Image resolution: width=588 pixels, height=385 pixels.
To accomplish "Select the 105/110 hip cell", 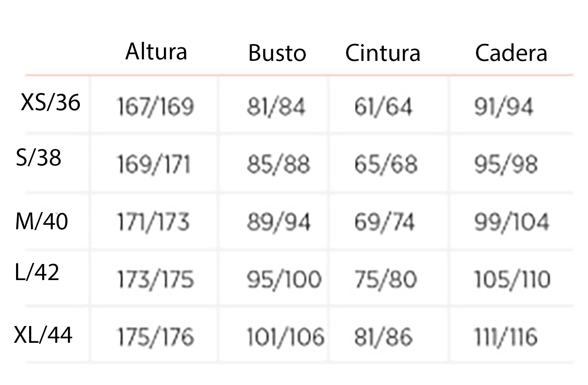I will (512, 279).
